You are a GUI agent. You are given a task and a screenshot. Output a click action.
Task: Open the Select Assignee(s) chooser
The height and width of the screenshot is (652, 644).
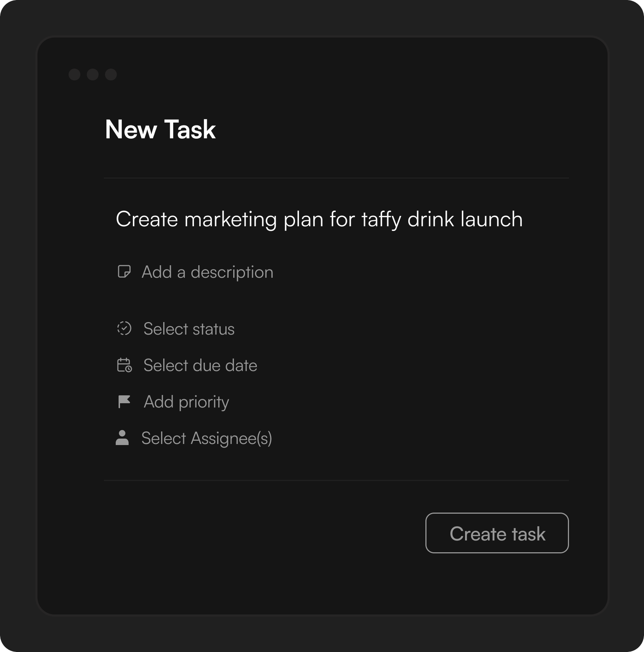(x=207, y=438)
